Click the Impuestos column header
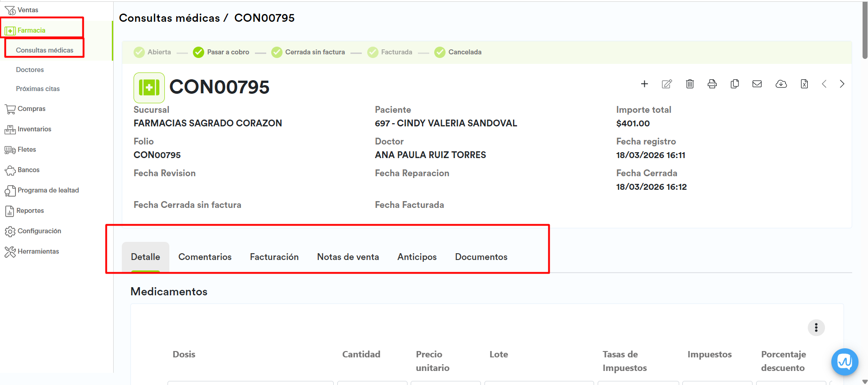The image size is (868, 385). (x=710, y=354)
